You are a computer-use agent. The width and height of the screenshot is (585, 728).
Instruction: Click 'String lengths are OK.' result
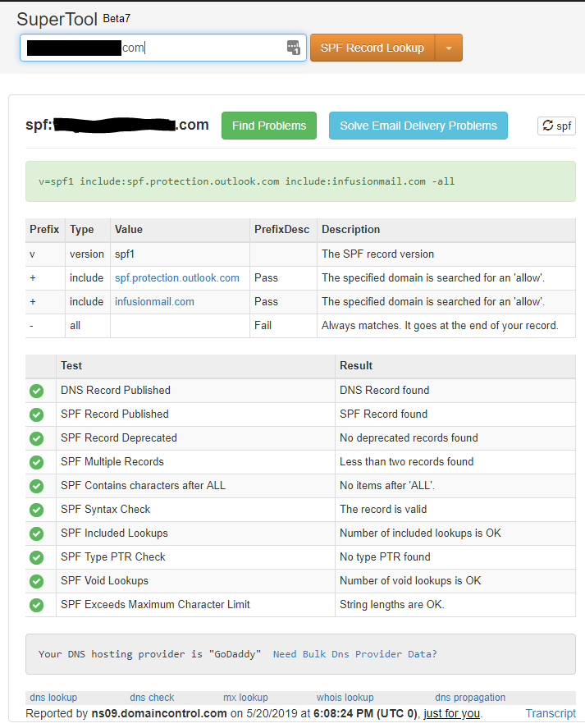(x=392, y=604)
